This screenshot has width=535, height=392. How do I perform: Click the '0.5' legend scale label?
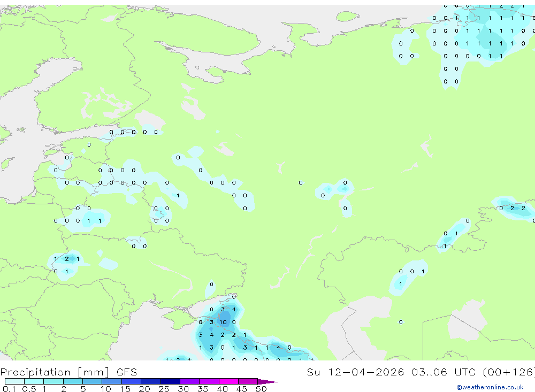pos(29,389)
